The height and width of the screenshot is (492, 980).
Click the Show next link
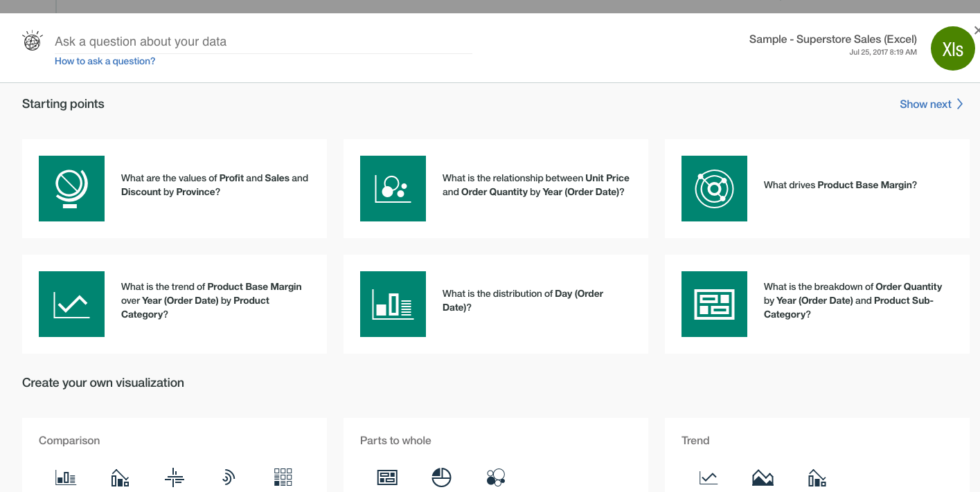pos(925,104)
